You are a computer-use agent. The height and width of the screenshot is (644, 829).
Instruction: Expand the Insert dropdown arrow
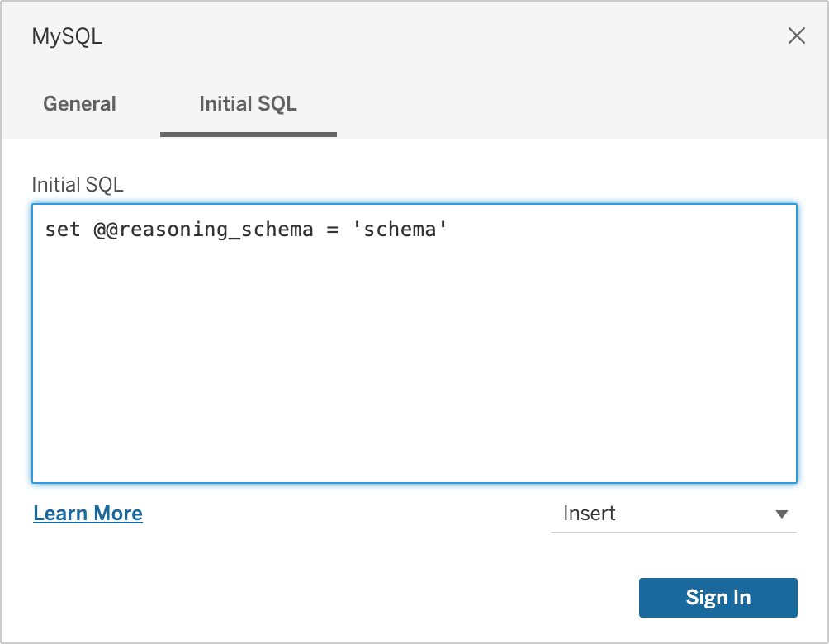pos(782,514)
